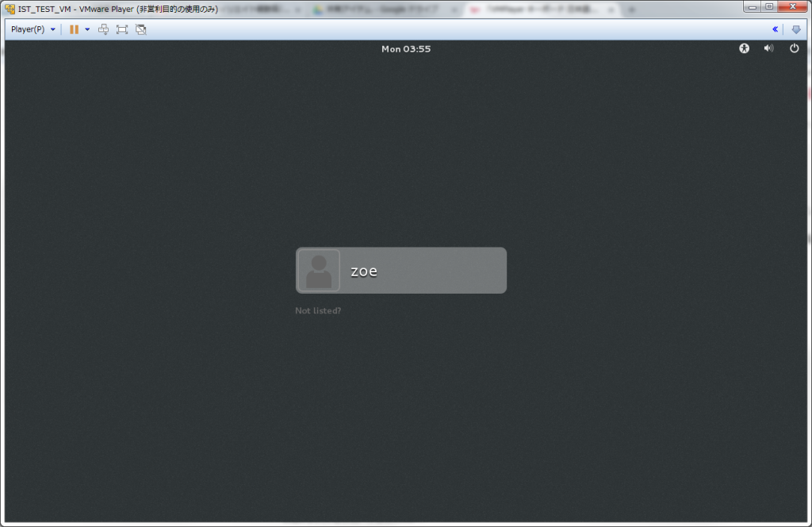The height and width of the screenshot is (527, 812).
Task: Collapse the toolbar using the double-chevron
Action: (x=776, y=29)
